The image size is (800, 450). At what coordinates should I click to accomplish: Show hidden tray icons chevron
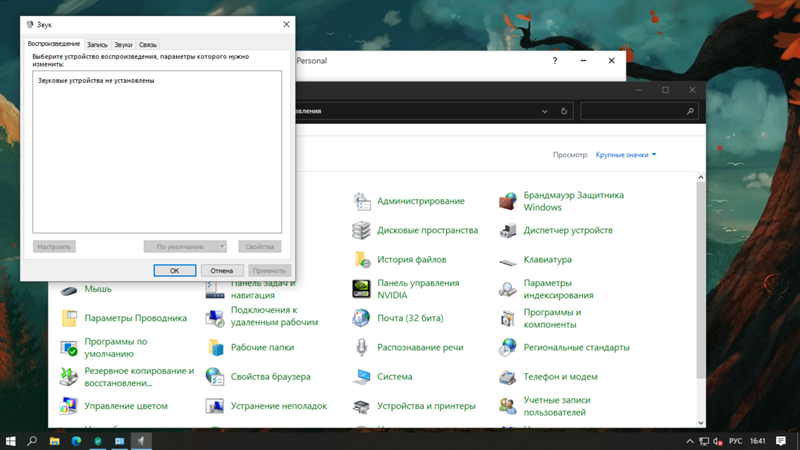689,441
